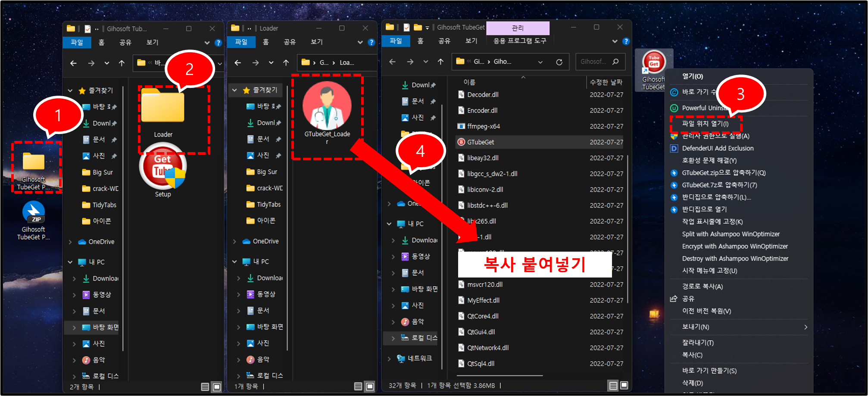The image size is (868, 396).
Task: Open 응용 프로그램 도구 tab
Action: pyautogui.click(x=520, y=41)
